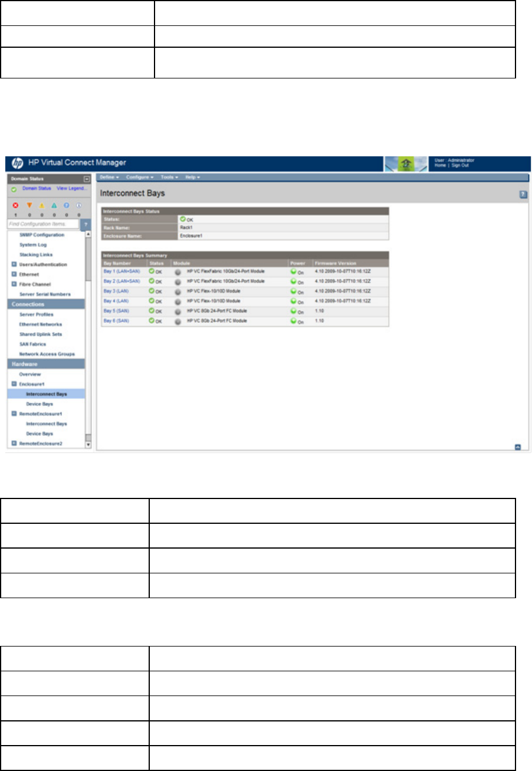Click the Sign Out link
The width and height of the screenshot is (532, 771).
coord(461,166)
